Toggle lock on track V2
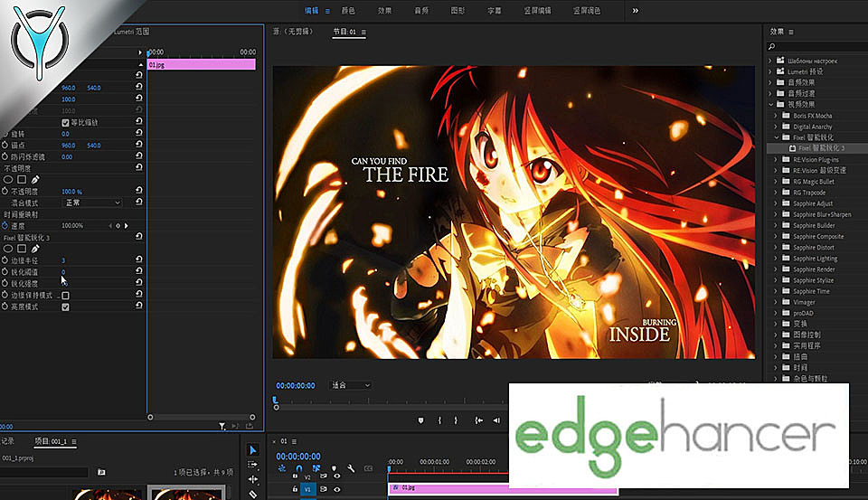 pos(295,476)
